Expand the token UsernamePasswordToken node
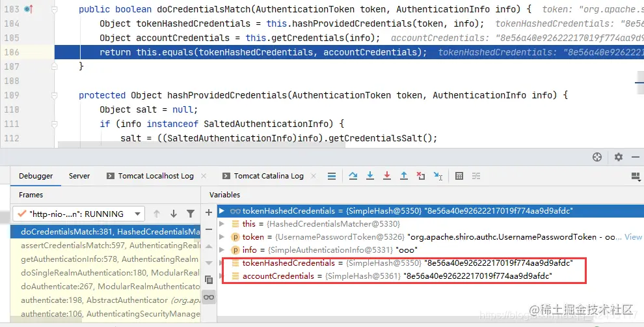The height and width of the screenshot is (327, 644). pyautogui.click(x=222, y=237)
